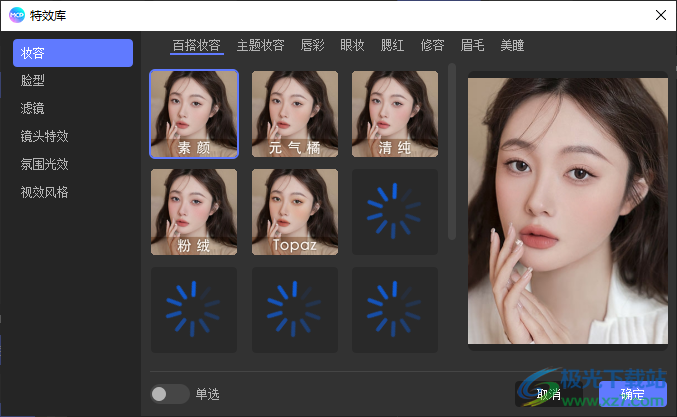Select the 妆容 category in sidebar
The width and height of the screenshot is (677, 417).
73,53
